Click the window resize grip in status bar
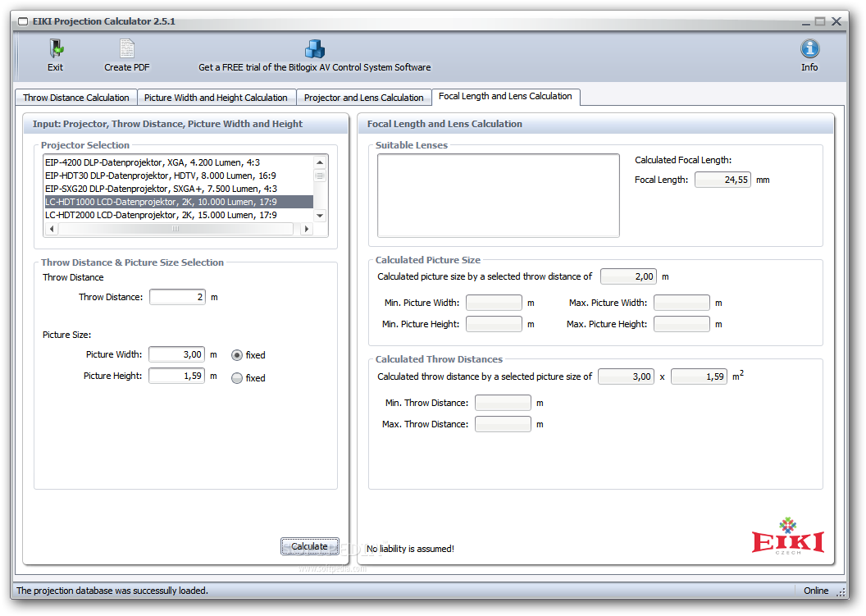Screen dimensions: 866x616 [x=841, y=591]
